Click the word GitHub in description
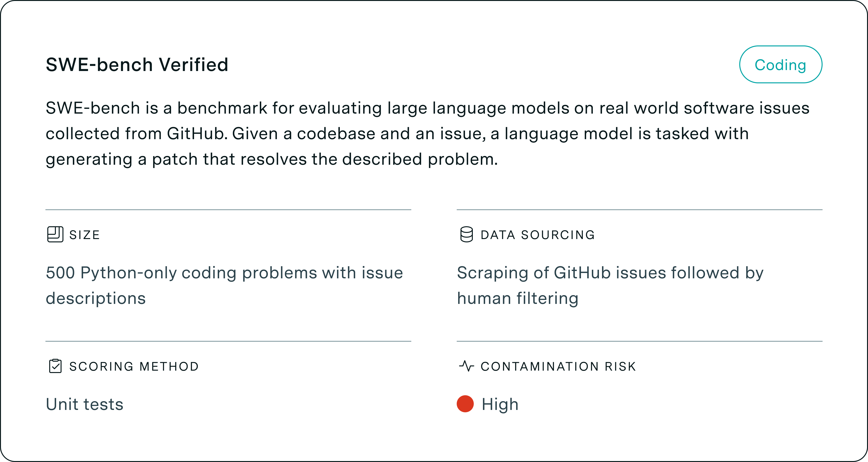The image size is (868, 462). tap(195, 133)
